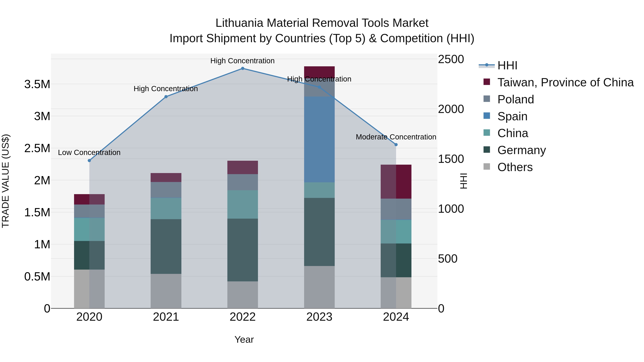The image size is (644, 362).
Task: Click the Others segment in 2020 bar
Action: click(x=89, y=289)
